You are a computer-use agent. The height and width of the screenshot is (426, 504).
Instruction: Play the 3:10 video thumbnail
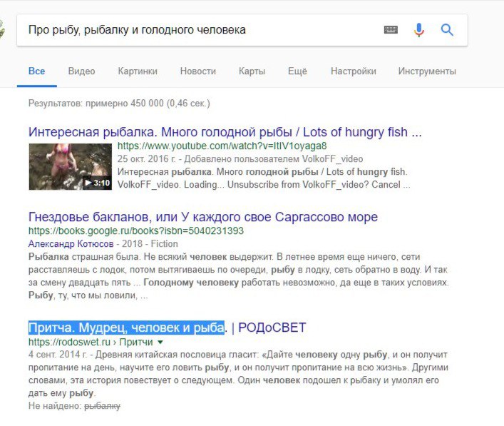pos(71,166)
